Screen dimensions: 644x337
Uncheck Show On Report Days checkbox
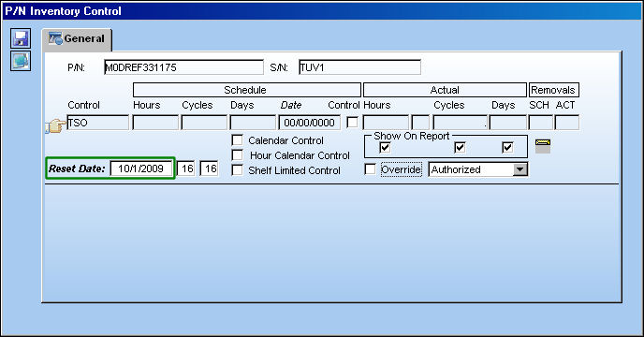point(507,147)
